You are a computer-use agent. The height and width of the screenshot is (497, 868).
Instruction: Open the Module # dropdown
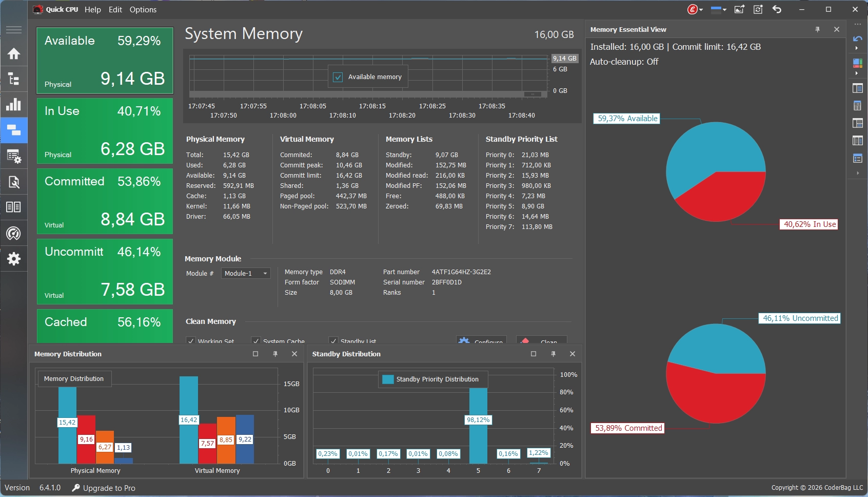[x=246, y=274]
